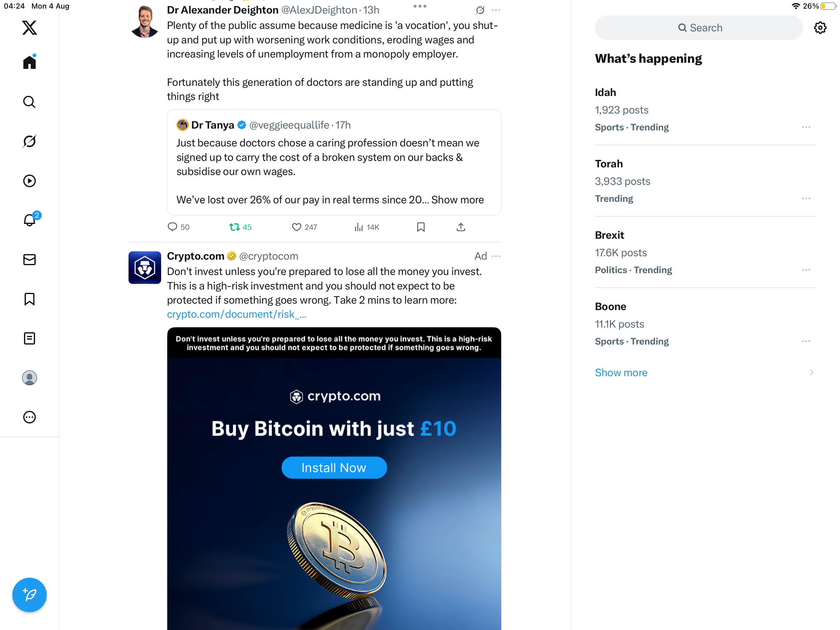Screen dimensions: 840x630
Task: Open the crypto.com/document/risk link
Action: point(236,314)
